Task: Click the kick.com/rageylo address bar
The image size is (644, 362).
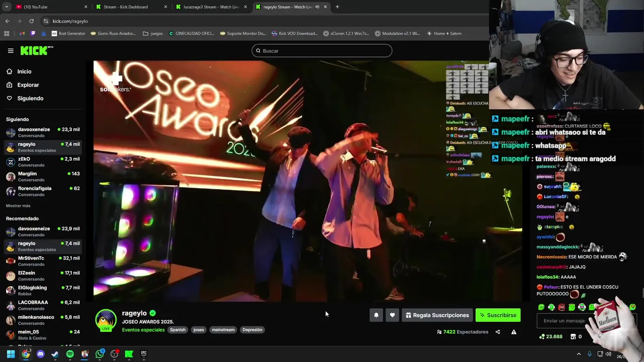Action: [x=70, y=21]
